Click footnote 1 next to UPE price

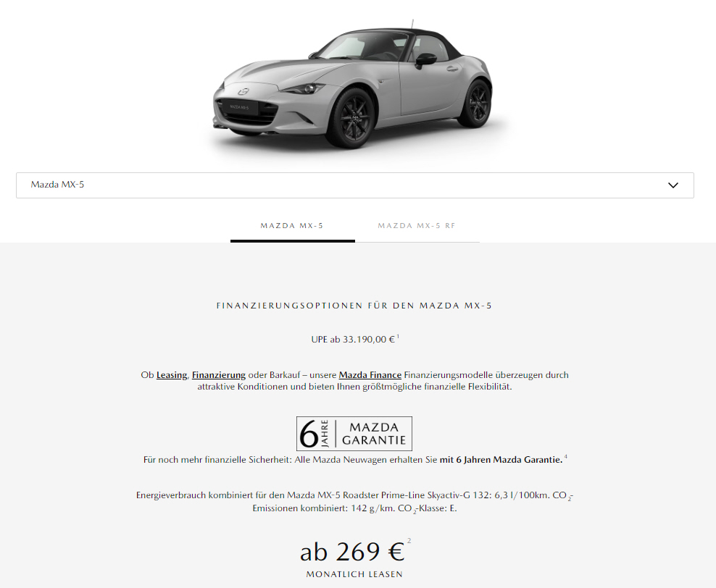coord(398,337)
